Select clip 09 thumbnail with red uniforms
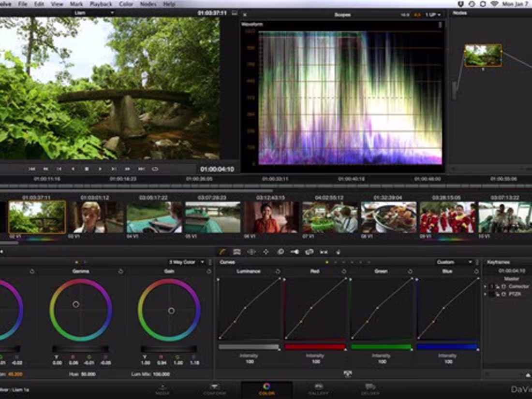 pos(447,217)
